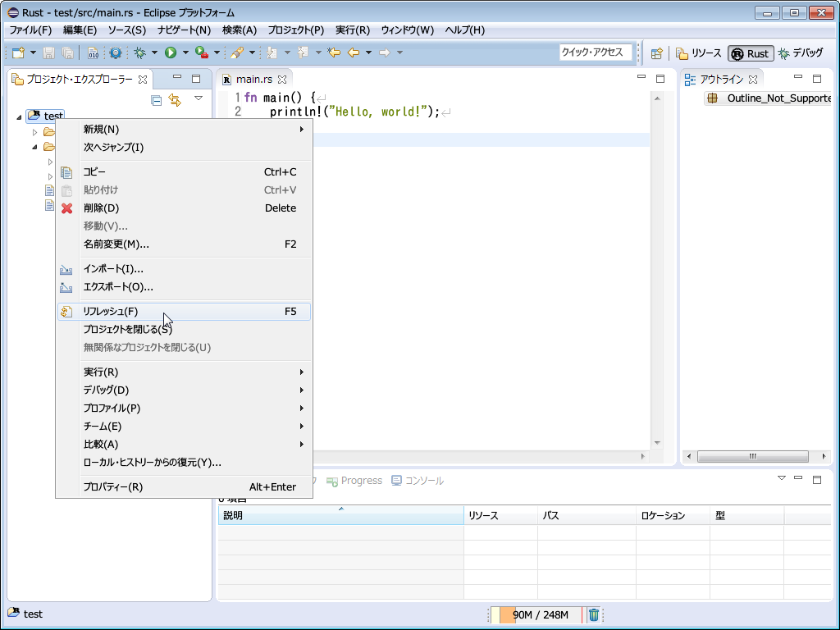The width and height of the screenshot is (840, 630).
Task: Click the pen search toolbar icon
Action: pos(237,52)
